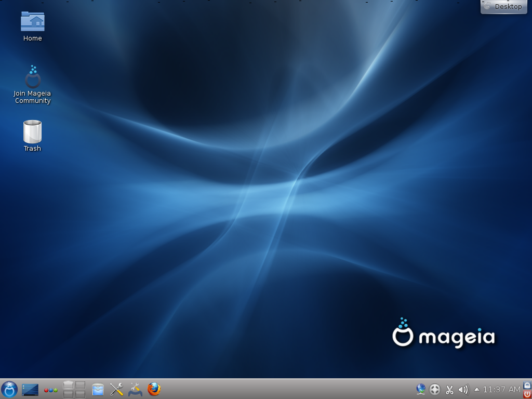Select the Home folder desktop icon
The image size is (532, 399).
click(33, 26)
